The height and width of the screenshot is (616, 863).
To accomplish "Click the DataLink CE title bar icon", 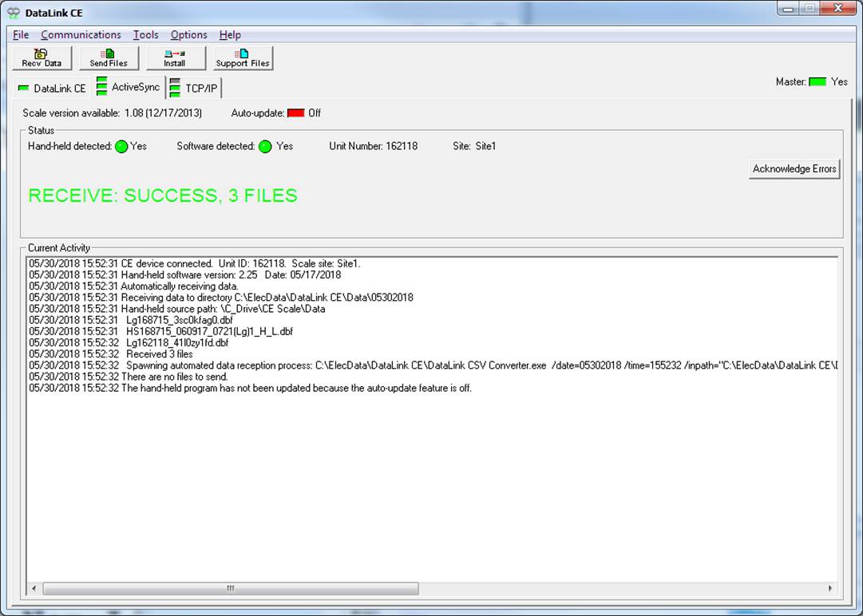I will coord(14,12).
